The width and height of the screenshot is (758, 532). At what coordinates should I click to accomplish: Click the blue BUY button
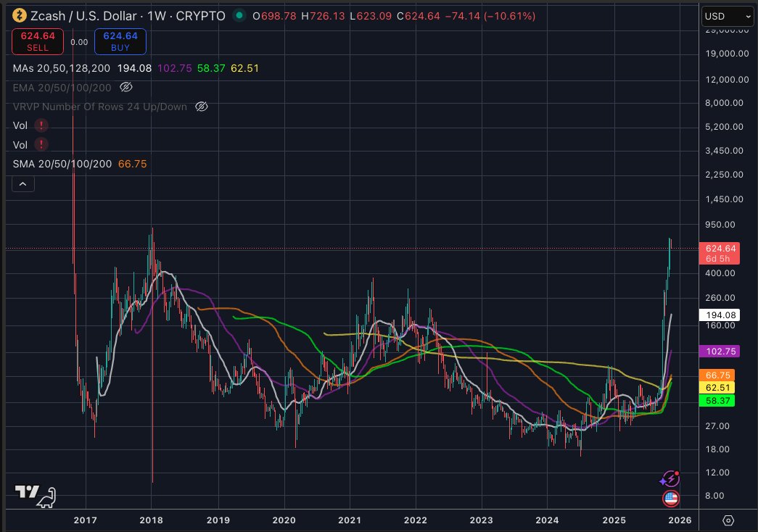[120, 41]
